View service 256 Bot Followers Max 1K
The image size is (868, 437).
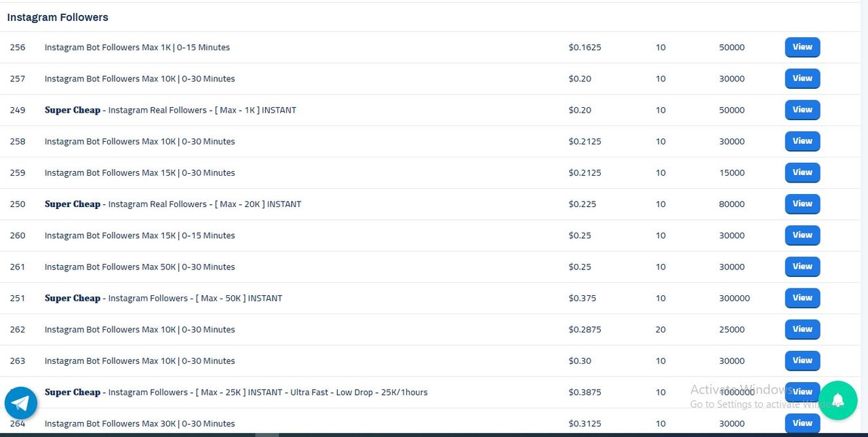802,47
